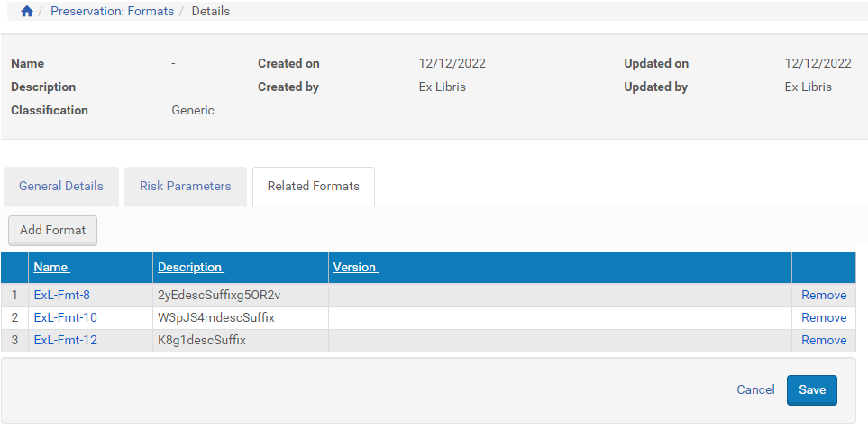Click Cancel to discard changes

coord(755,389)
